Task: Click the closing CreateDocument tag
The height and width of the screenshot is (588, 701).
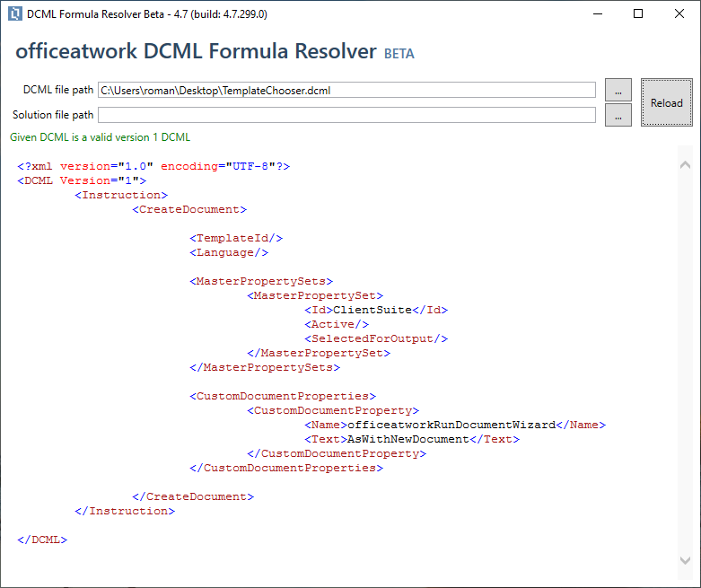Action: [x=193, y=496]
